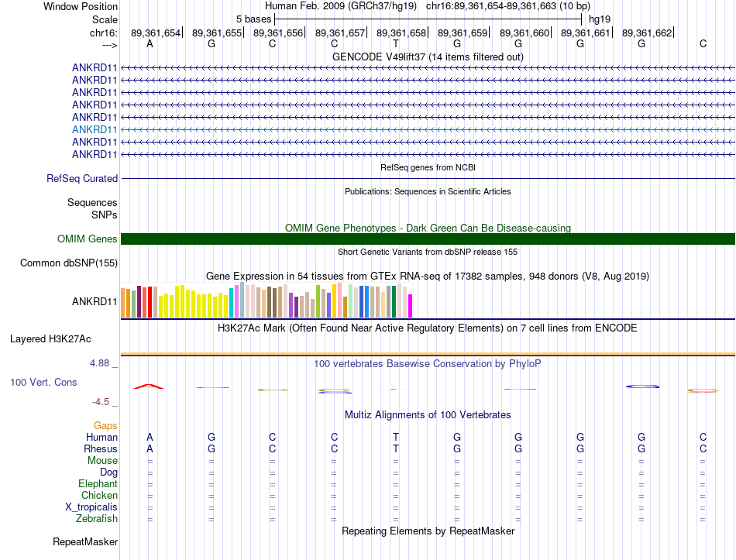Image resolution: width=736 pixels, height=560 pixels.
Task: Open the 100 Vert. Cons track label
Action: coord(43,382)
